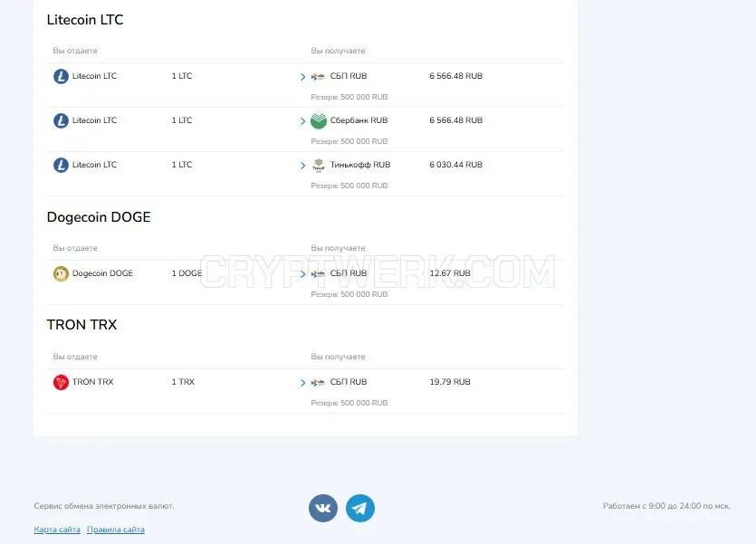
Task: Click the 1 DOGE amount
Action: coord(187,273)
